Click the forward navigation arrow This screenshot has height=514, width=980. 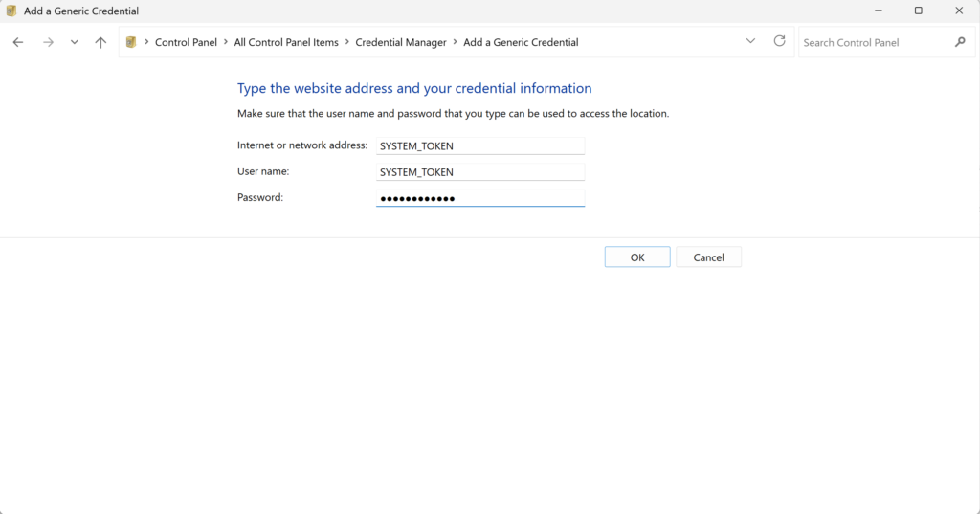point(48,43)
